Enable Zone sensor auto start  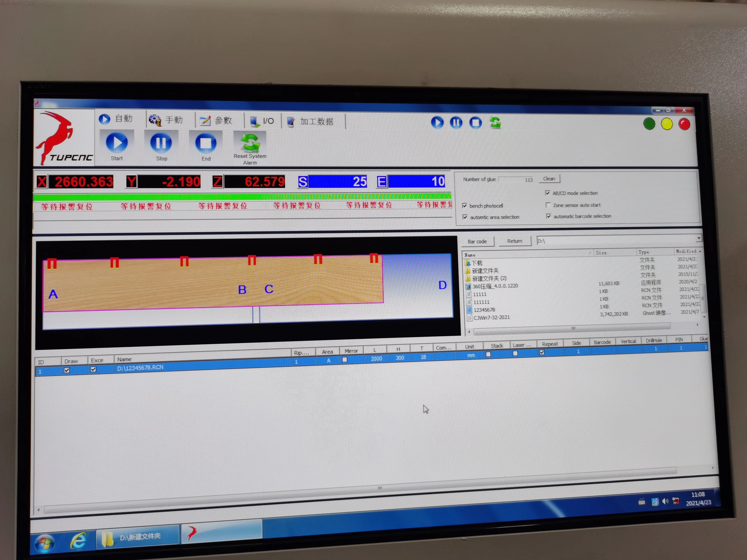[548, 205]
